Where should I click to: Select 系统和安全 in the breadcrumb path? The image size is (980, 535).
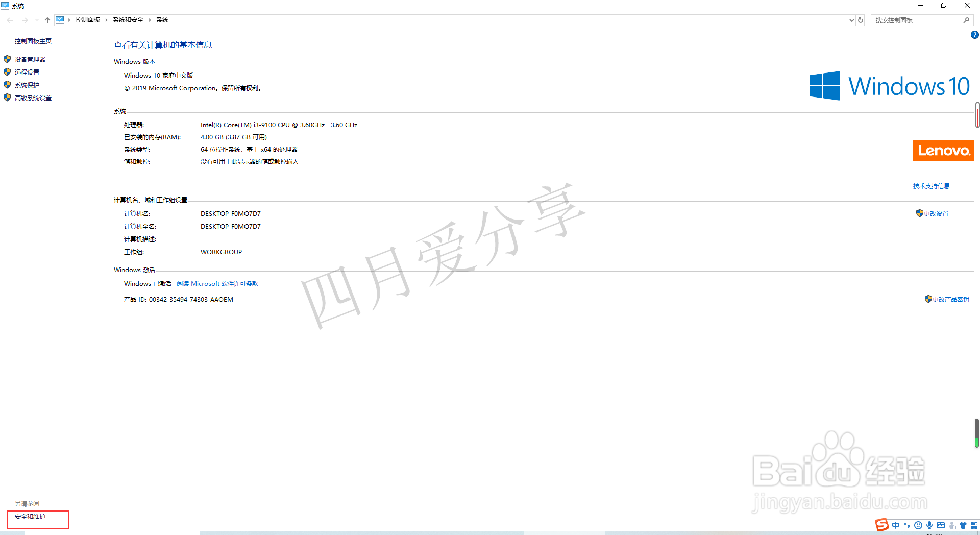click(128, 20)
